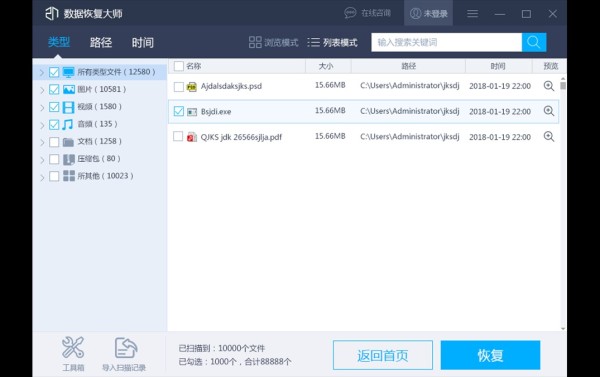Click 导入扫描记录 import scan record icon
This screenshot has height=377, width=600.
click(x=126, y=348)
